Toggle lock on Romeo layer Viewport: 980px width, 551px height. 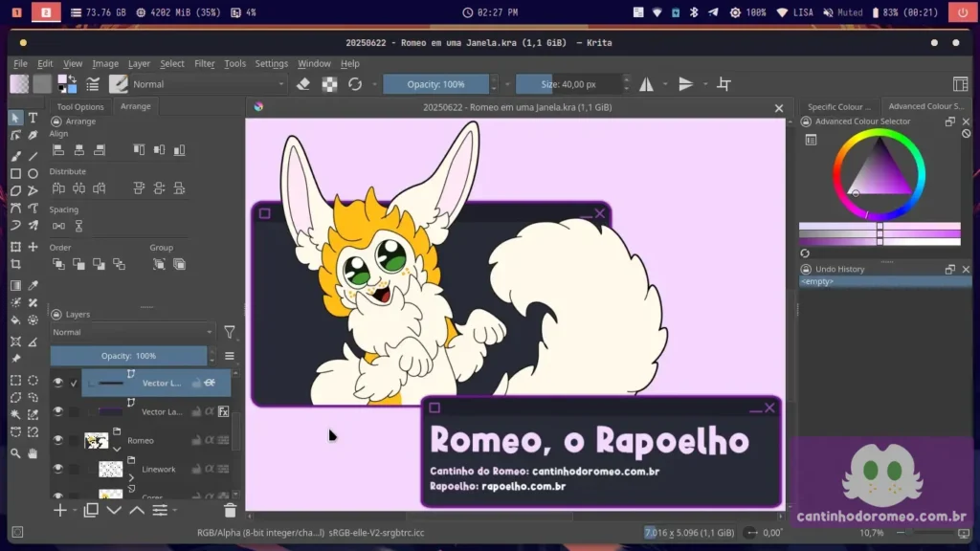pyautogui.click(x=196, y=440)
